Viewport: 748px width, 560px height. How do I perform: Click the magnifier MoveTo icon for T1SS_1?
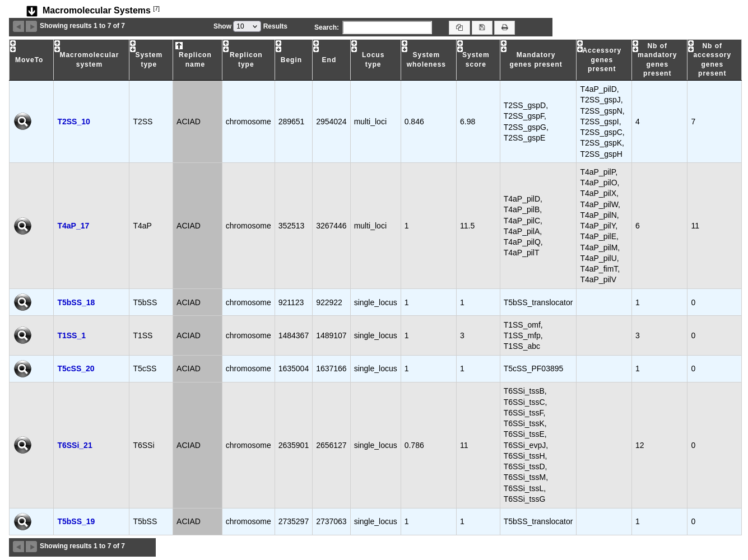22,335
